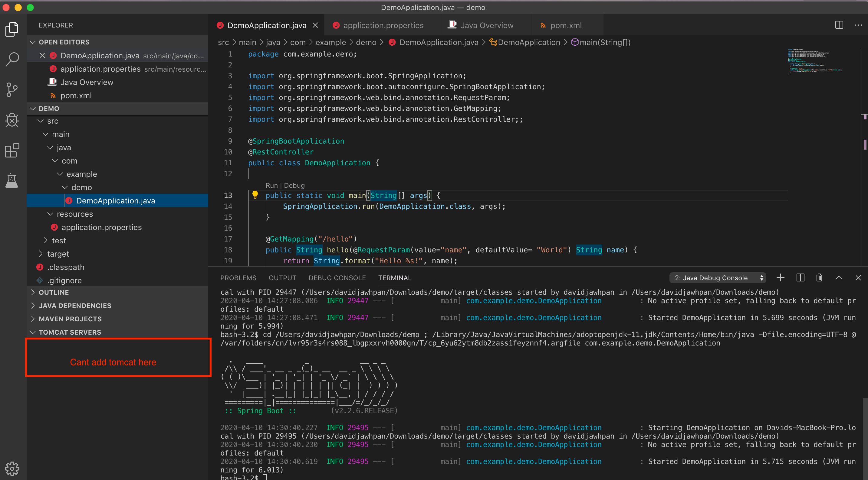Open the Source Control view
The height and width of the screenshot is (480, 868).
pos(12,89)
